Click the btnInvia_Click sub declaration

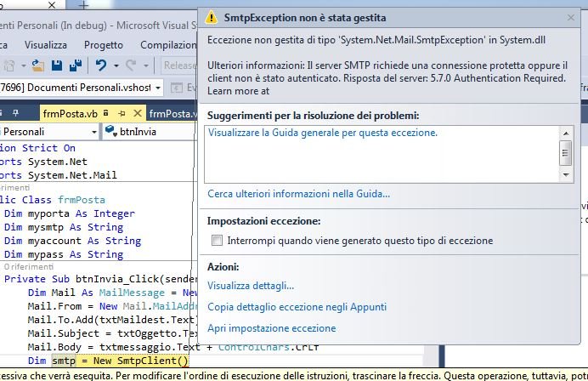pos(100,279)
